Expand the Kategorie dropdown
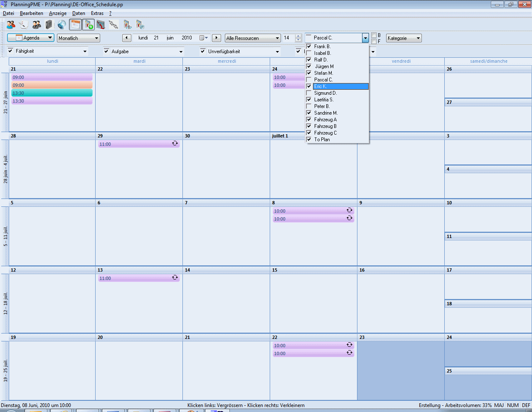 [404, 38]
